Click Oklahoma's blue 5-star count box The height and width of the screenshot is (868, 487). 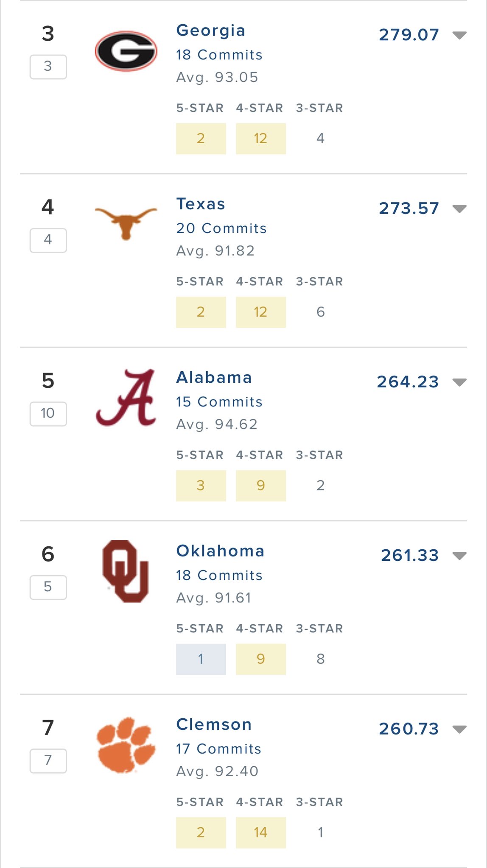(201, 659)
